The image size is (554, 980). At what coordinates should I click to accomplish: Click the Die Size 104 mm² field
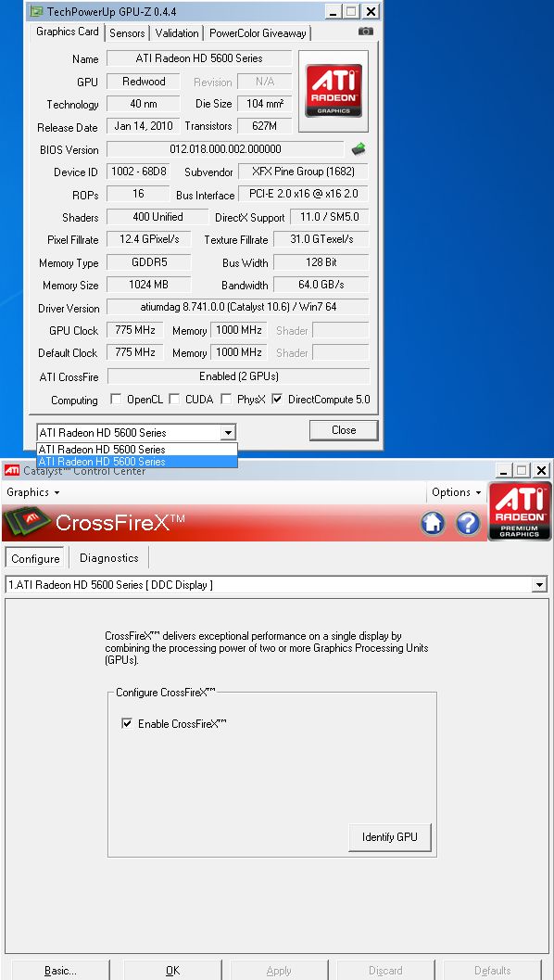(x=265, y=104)
